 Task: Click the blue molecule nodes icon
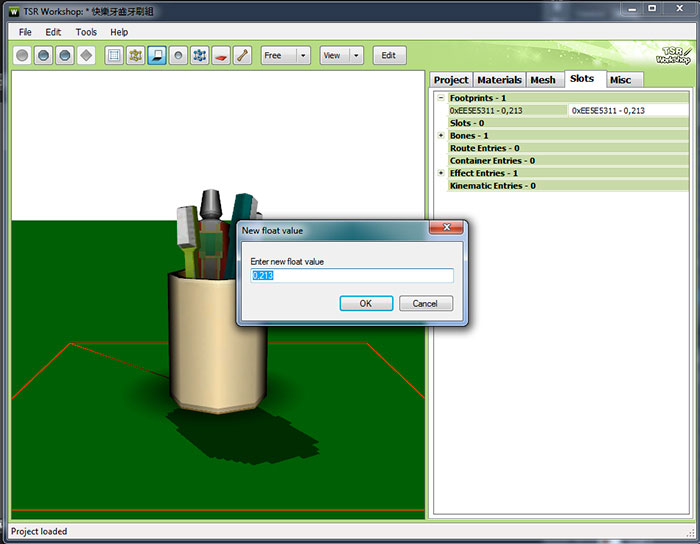coord(199,56)
